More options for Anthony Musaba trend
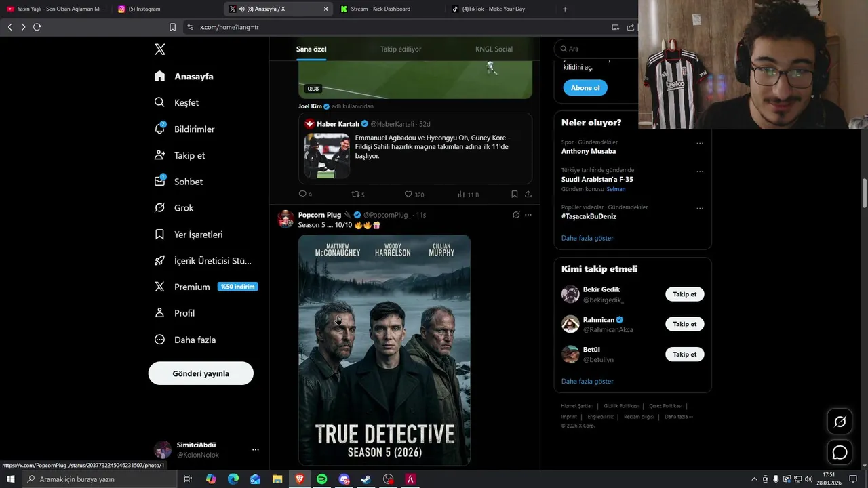This screenshot has height=488, width=868. tap(700, 144)
